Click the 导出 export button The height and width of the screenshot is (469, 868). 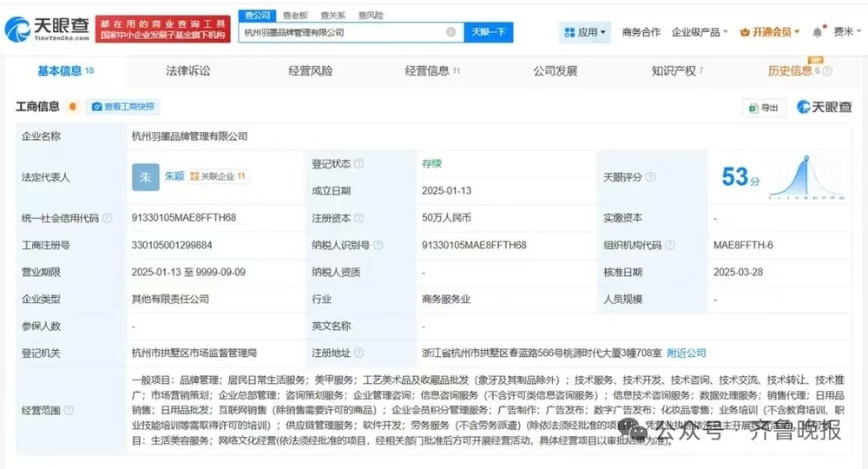pyautogui.click(x=763, y=108)
